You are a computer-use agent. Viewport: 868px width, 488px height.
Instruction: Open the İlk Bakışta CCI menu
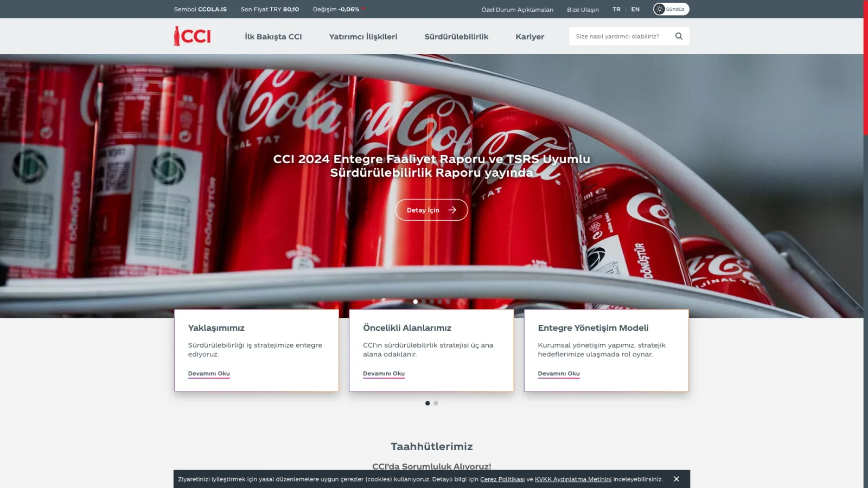point(273,37)
